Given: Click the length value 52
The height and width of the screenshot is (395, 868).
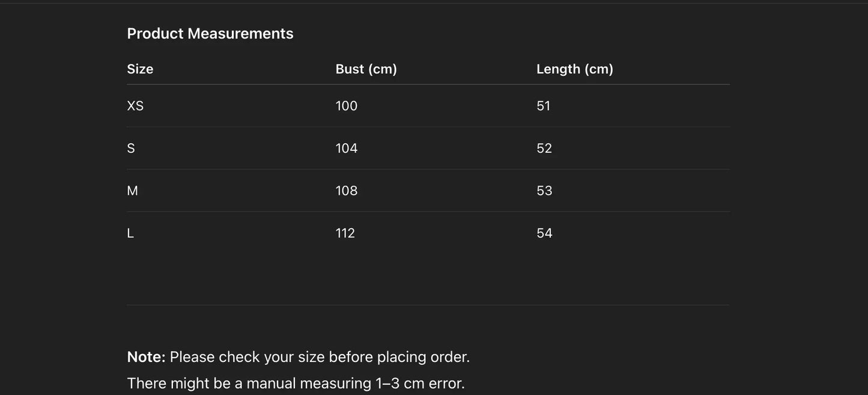Looking at the screenshot, I should click(544, 149).
